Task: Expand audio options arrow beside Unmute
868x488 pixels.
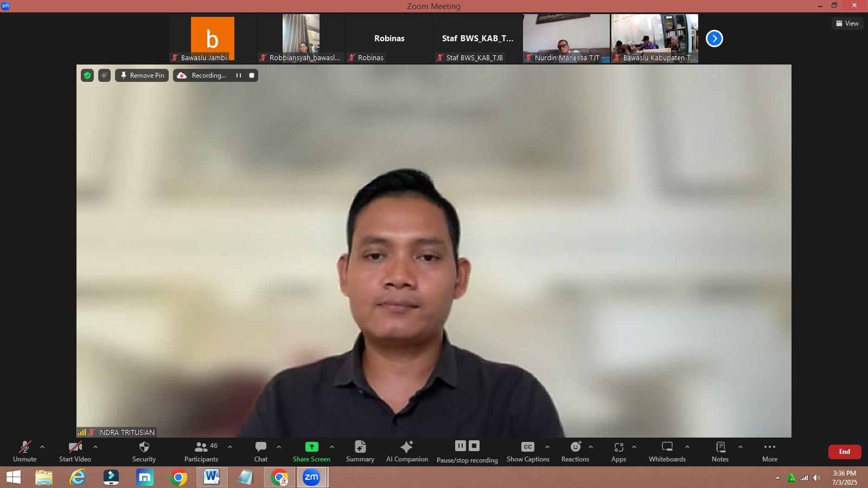Action: point(42,447)
